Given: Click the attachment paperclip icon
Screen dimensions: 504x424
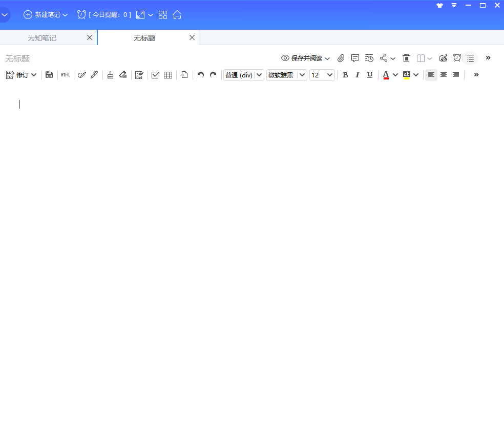Looking at the screenshot, I should click(341, 58).
